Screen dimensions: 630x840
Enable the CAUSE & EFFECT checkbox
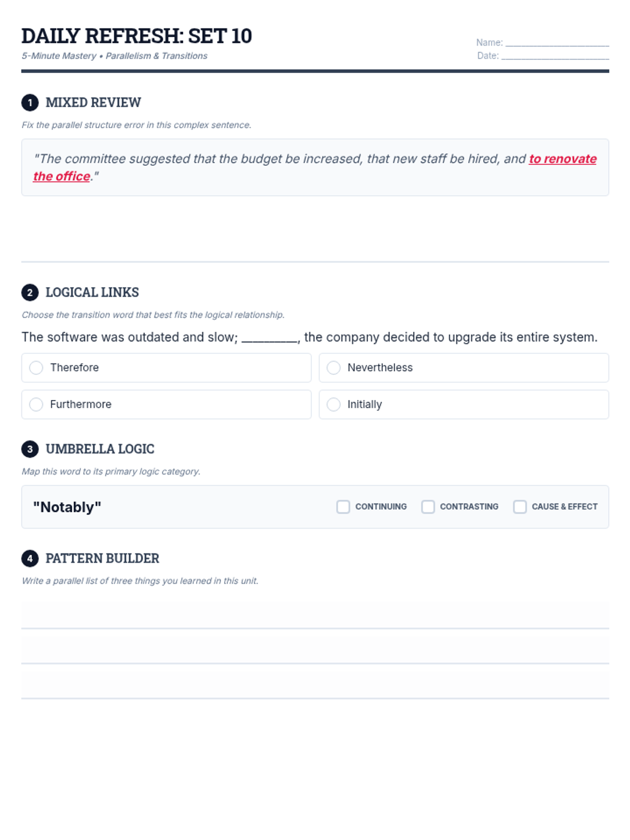point(520,507)
